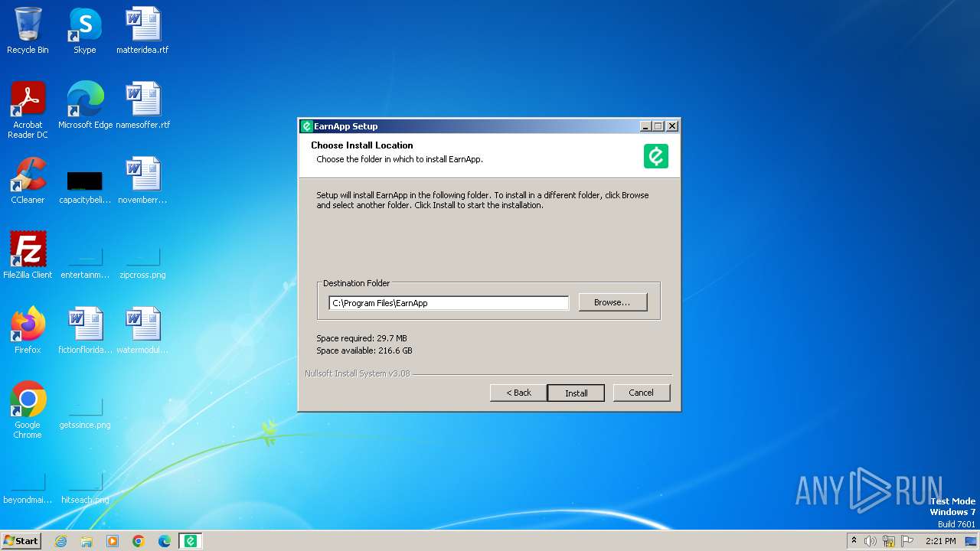Click the Destination Folder path field
980x551 pixels.
pyautogui.click(x=449, y=303)
